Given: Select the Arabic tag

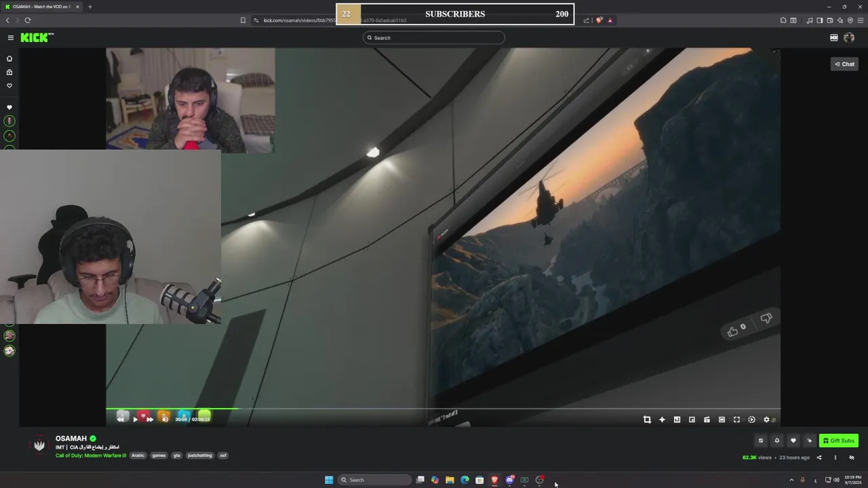Looking at the screenshot, I should (138, 455).
